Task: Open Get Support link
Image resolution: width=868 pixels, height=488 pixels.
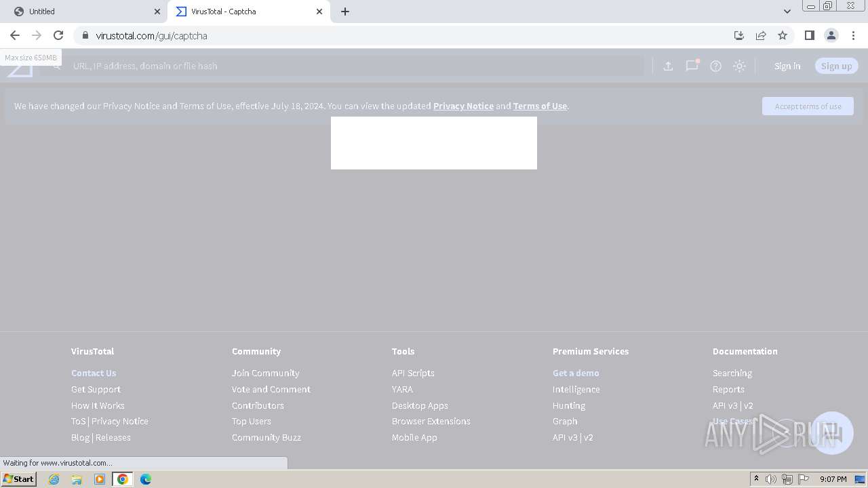Action: point(96,389)
